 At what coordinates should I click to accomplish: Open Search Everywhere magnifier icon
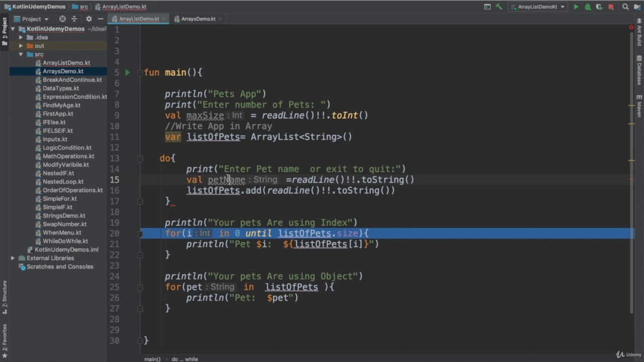click(x=625, y=7)
